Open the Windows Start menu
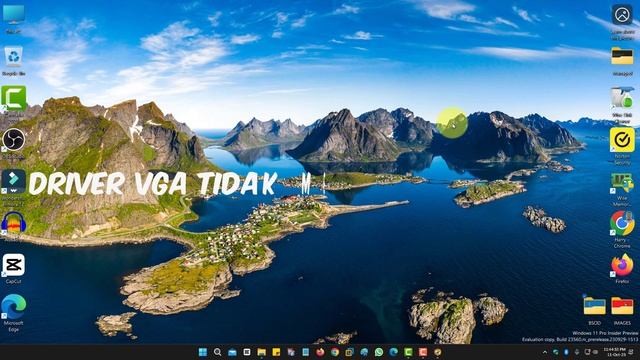Image resolution: width=640 pixels, height=360 pixels. [x=202, y=352]
